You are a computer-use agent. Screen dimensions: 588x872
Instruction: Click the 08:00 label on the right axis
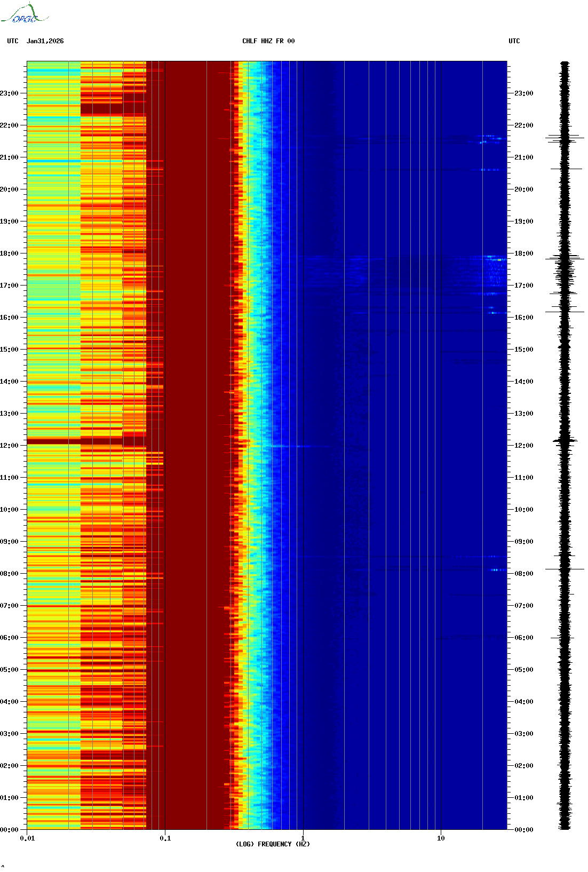[x=523, y=574]
